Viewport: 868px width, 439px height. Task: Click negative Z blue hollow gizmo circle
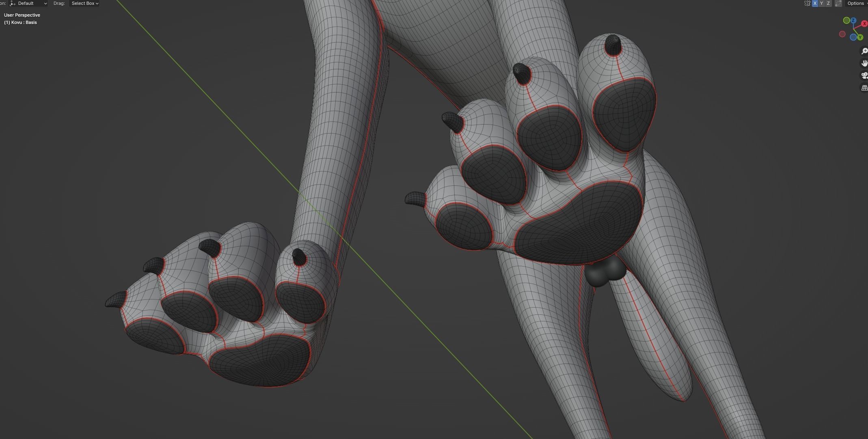coord(853,37)
